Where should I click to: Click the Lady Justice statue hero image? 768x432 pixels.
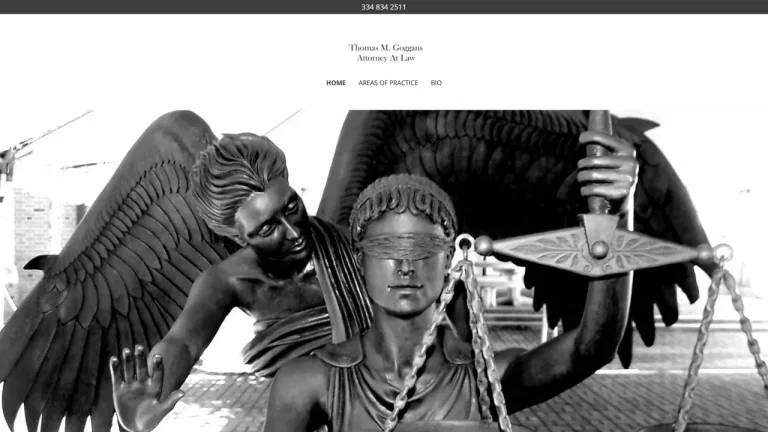tap(384, 271)
